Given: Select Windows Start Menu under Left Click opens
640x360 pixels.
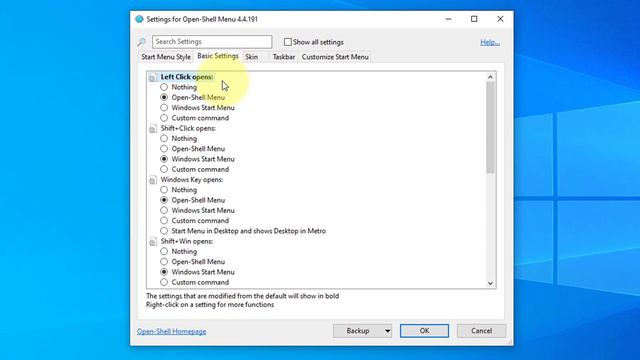Looking at the screenshot, I should pyautogui.click(x=164, y=107).
